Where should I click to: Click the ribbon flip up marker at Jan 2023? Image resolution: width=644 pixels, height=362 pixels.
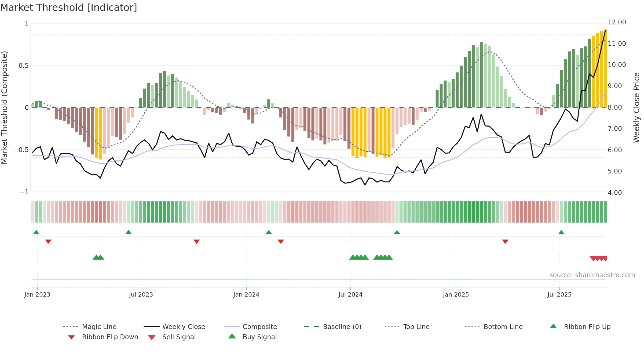point(36,232)
